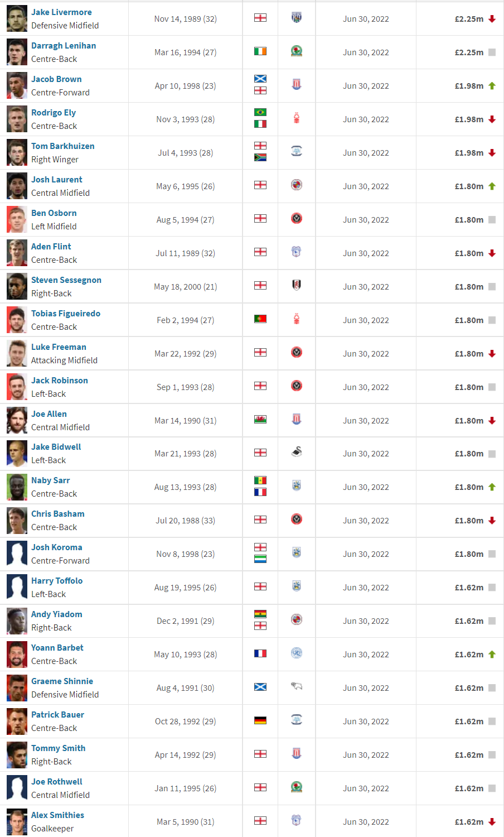Image resolution: width=504 pixels, height=837 pixels.
Task: Click the Josh Koroma placeholder portrait
Action: [17, 554]
